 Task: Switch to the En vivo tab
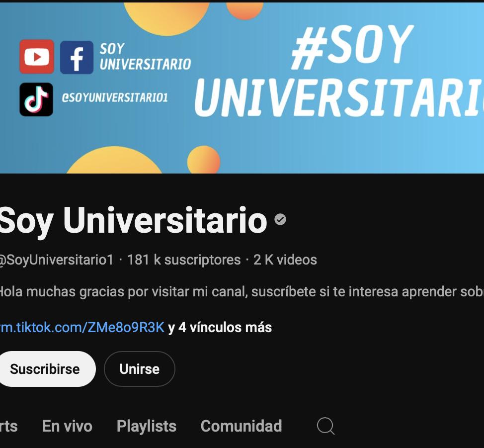(x=67, y=426)
